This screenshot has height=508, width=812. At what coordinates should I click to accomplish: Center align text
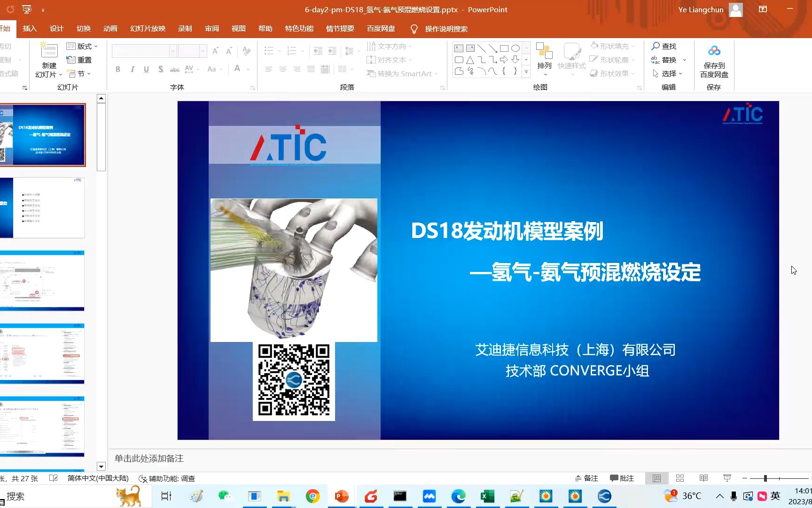pos(283,69)
